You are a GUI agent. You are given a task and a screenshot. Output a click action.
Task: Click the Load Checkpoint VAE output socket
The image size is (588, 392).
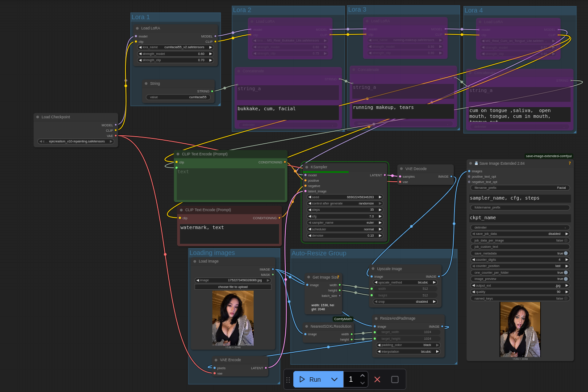coord(116,136)
